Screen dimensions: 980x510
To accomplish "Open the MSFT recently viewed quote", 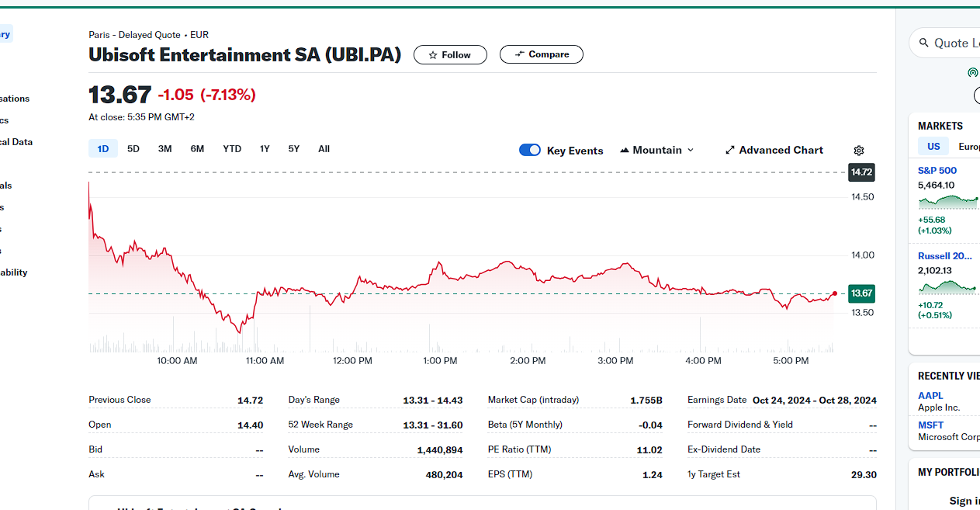I will point(930,425).
